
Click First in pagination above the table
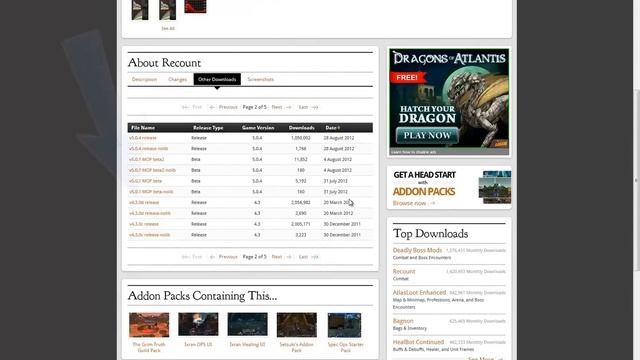pyautogui.click(x=197, y=107)
